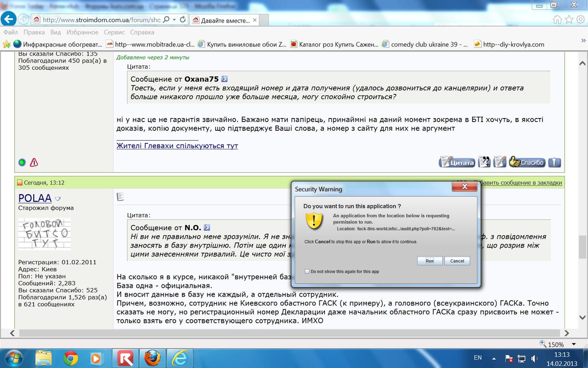588x368 pixels.
Task: Open the Избранное menu
Action: click(x=82, y=32)
